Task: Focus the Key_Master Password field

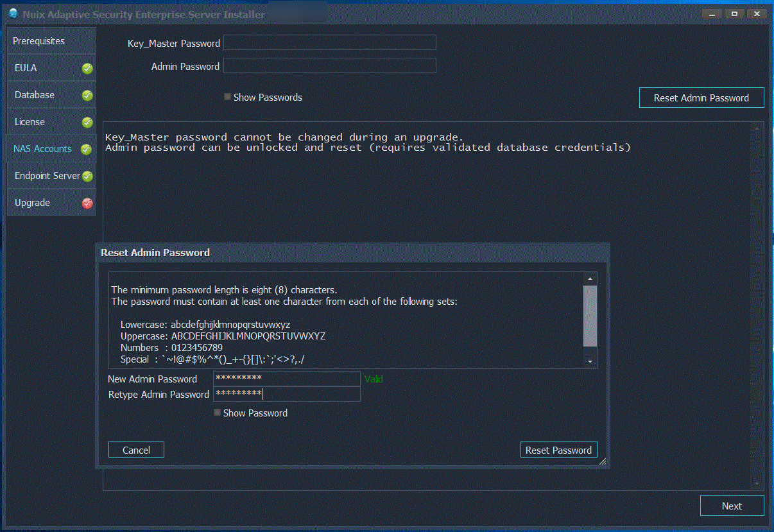Action: (x=329, y=42)
